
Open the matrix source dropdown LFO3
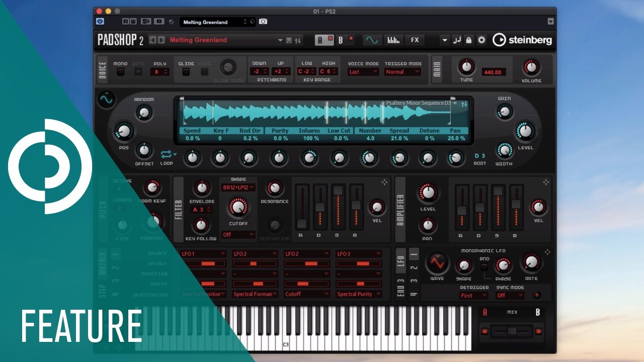point(359,254)
